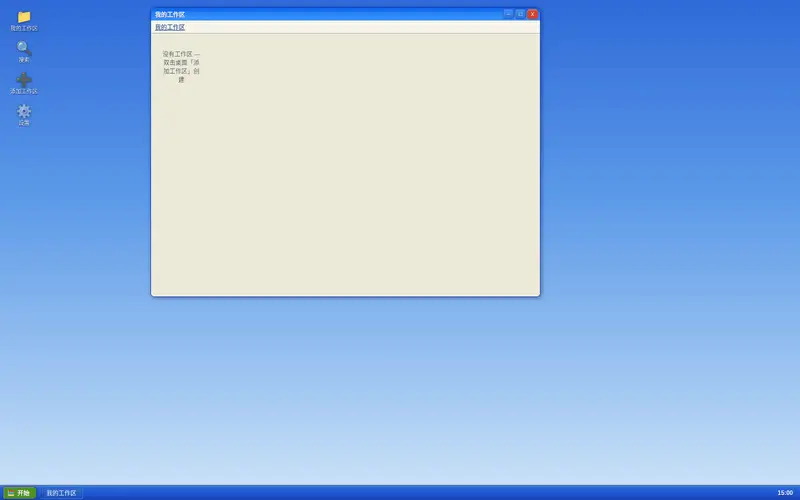800x500 pixels.
Task: Minimize the 我的工作区 window
Action: [508, 14]
